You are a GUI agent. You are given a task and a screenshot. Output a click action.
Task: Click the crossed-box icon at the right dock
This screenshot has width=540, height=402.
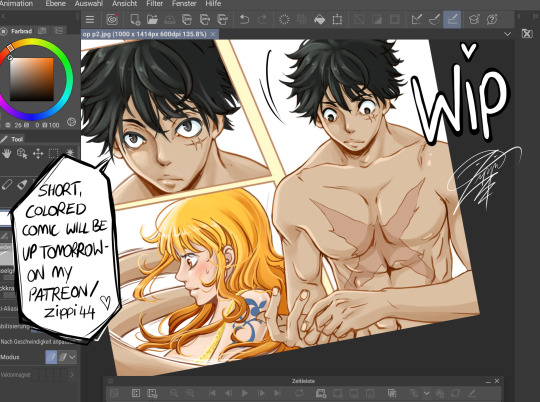[527, 34]
